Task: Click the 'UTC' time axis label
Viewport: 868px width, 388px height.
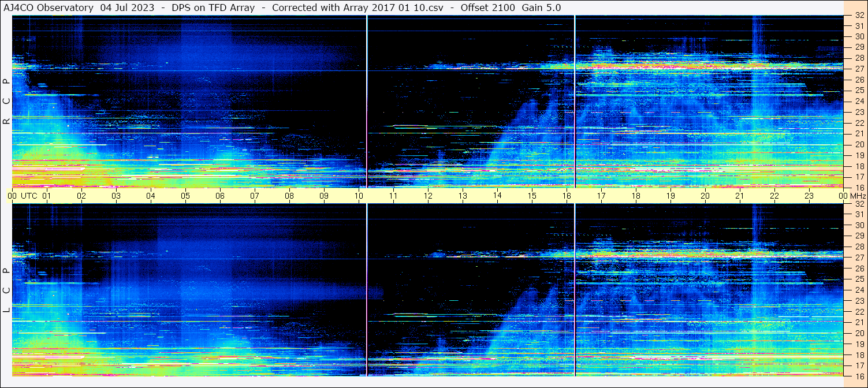Action: coord(29,196)
